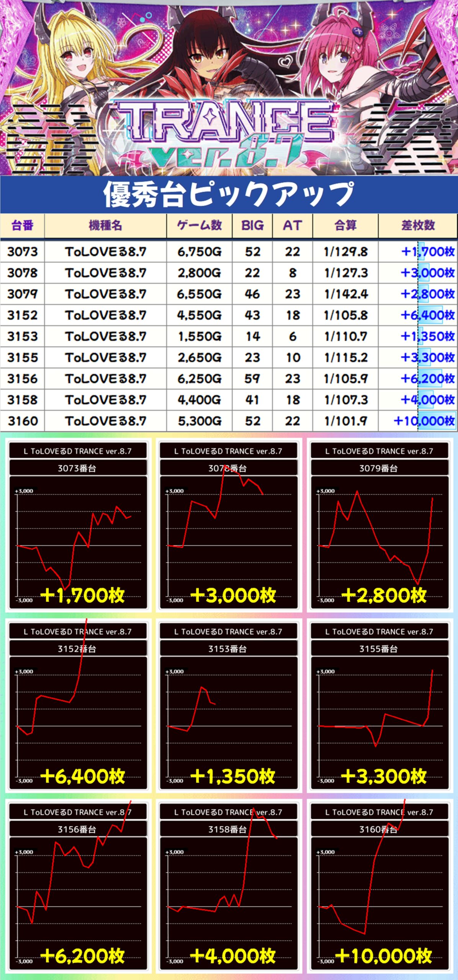Open the 3155番台 graph showing +3,300枚
This screenshot has height=980, width=458.
coord(379,716)
